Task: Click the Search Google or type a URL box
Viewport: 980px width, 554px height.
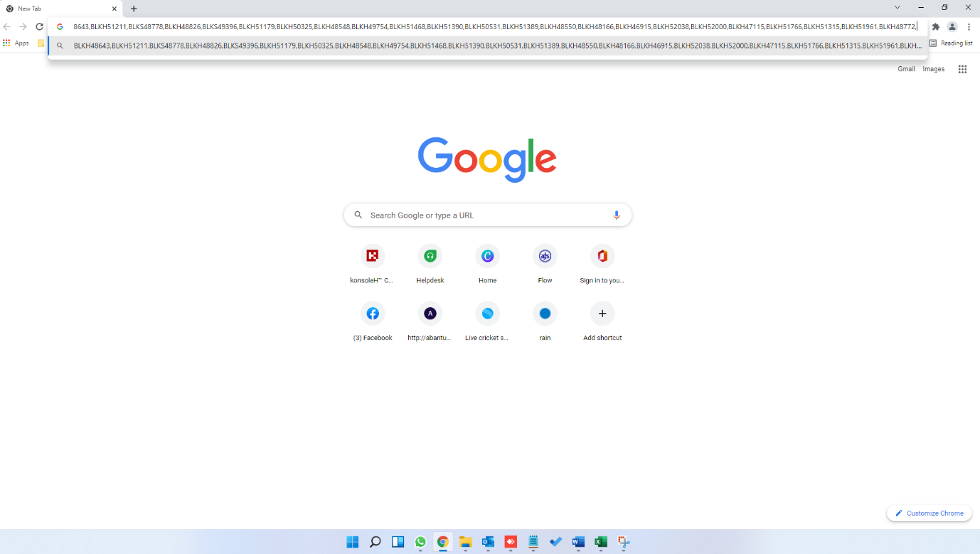Action: click(488, 215)
